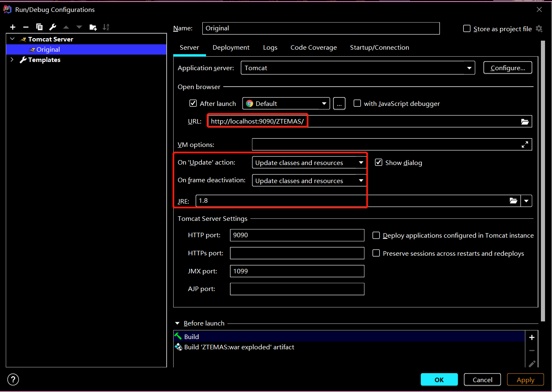Click settings panel vertical scrollbar
This screenshot has height=392, width=552.
[543, 181]
